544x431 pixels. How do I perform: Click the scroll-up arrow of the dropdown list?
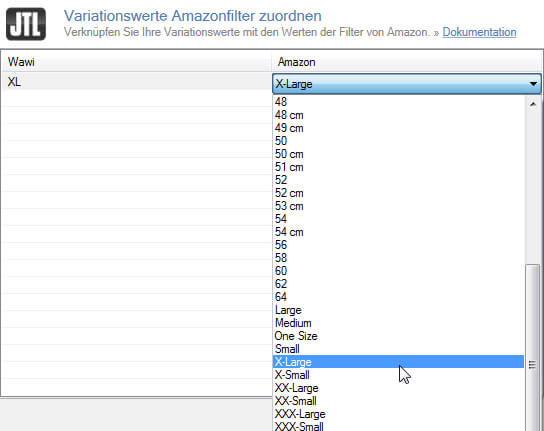click(x=533, y=104)
